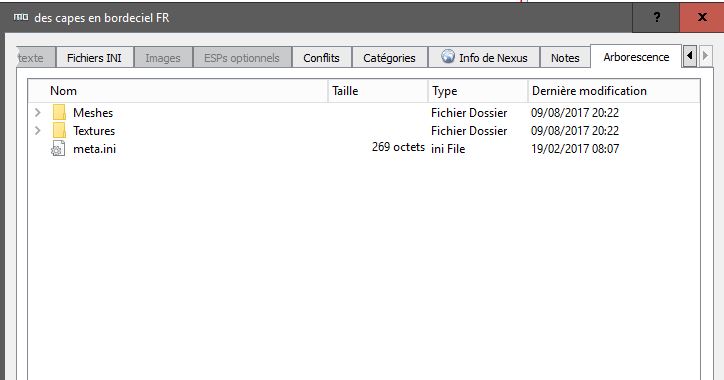Viewport: 724px width, 380px height.
Task: Click the ESPs optionnels tab
Action: point(242,58)
